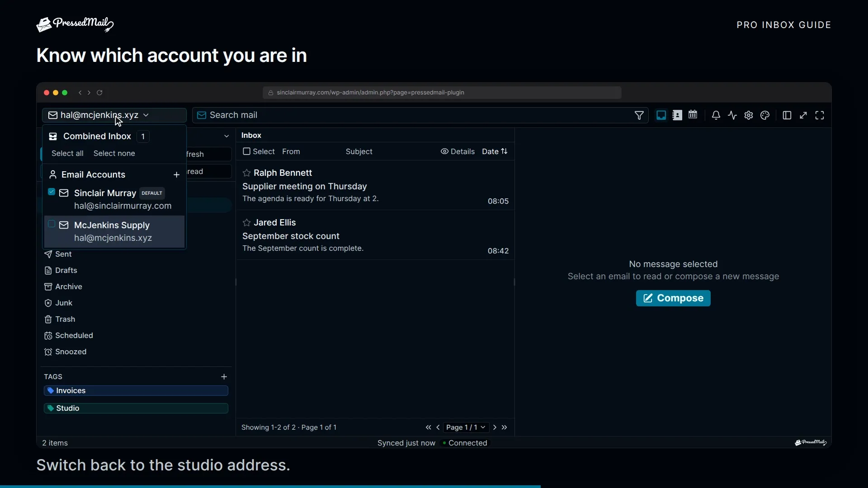The image size is (868, 488).
Task: Click the Compose button
Action: coord(673,298)
